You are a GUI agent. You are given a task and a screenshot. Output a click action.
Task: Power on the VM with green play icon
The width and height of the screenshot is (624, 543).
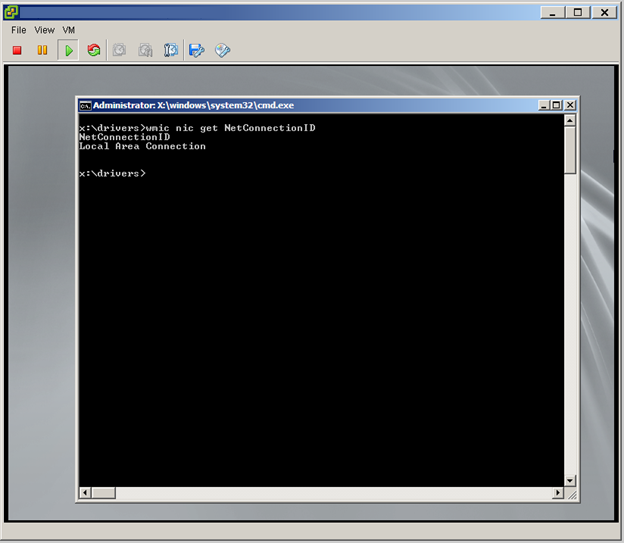click(68, 50)
